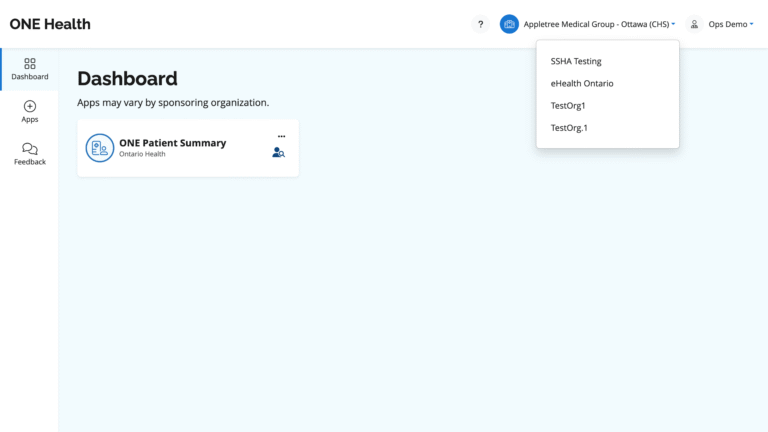Image resolution: width=768 pixels, height=432 pixels.
Task: Open Dashboard from the sidebar
Action: 29,69
